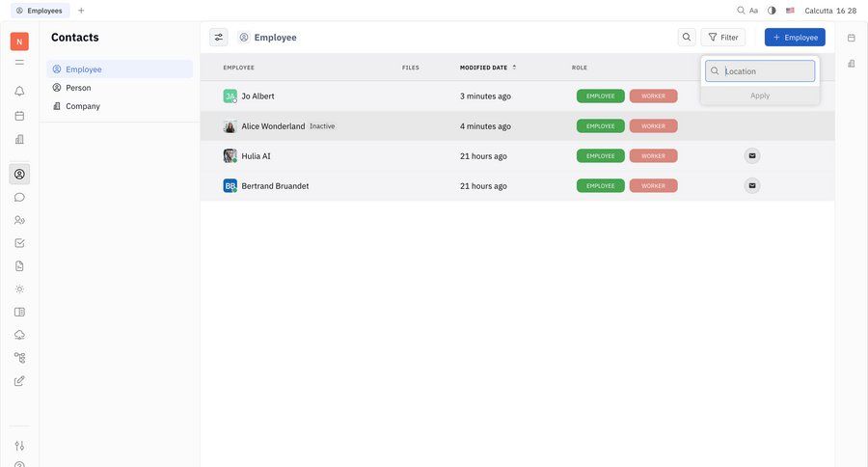Open Jo Albert employee row
The width and height of the screenshot is (868, 467).
518,96
